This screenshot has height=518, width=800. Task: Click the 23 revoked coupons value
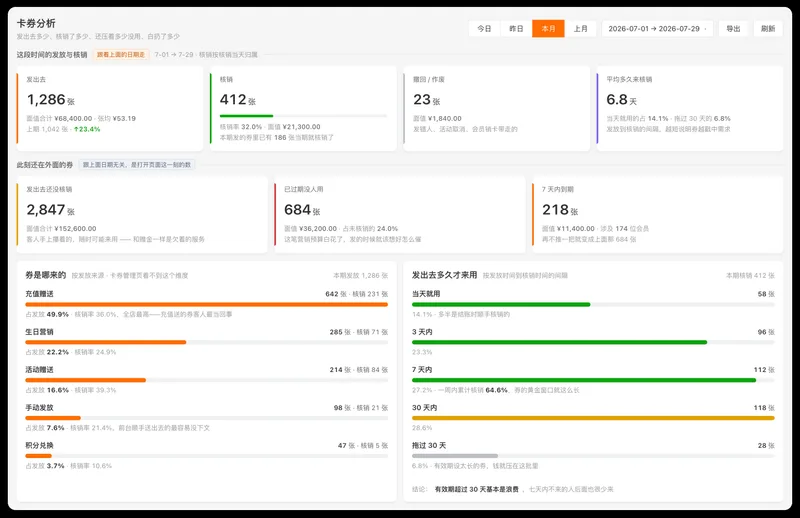pyautogui.click(x=427, y=100)
